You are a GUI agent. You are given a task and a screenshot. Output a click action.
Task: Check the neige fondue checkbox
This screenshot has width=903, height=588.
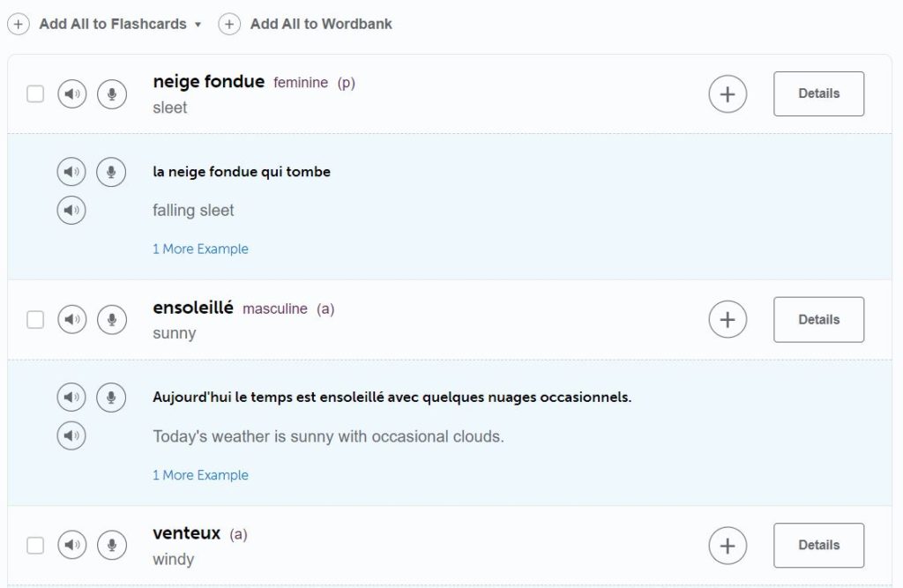tap(35, 93)
